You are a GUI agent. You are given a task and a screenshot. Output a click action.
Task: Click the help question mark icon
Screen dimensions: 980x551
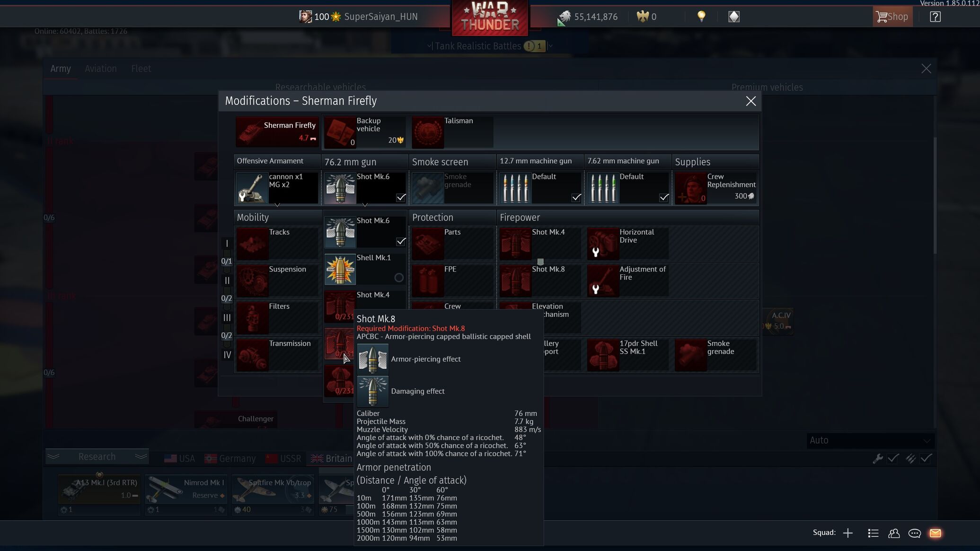pyautogui.click(x=935, y=17)
